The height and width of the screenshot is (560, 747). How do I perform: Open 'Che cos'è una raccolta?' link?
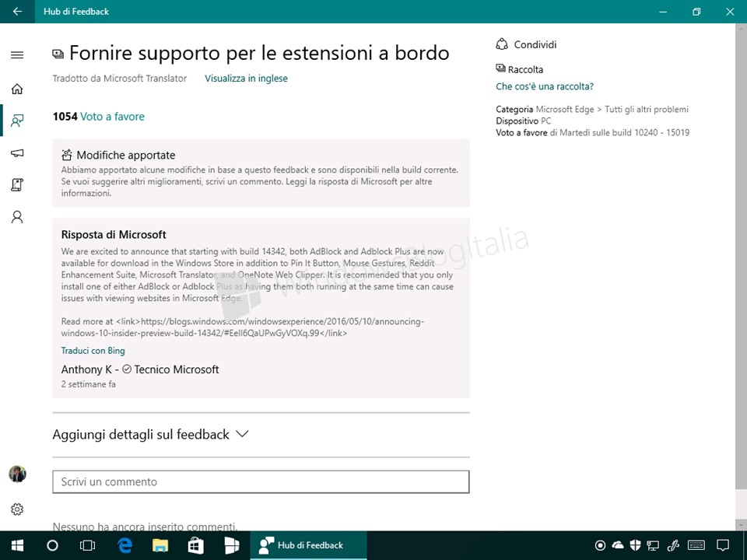[x=545, y=86]
